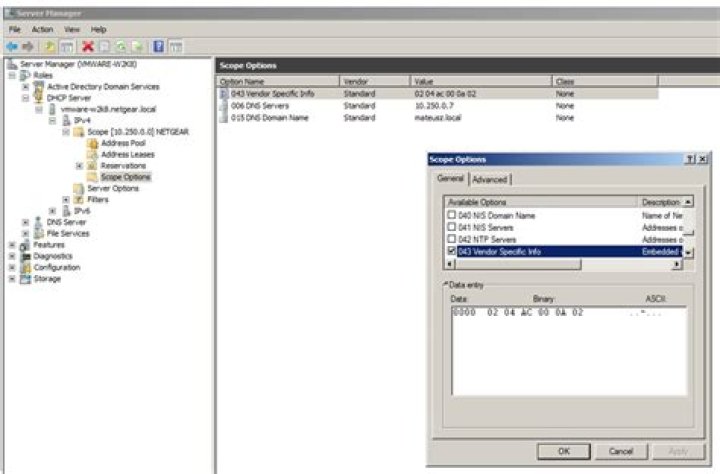Viewport: 720px width, 474px height.
Task: Collapse the IPv4 node
Action: [x=53, y=120]
